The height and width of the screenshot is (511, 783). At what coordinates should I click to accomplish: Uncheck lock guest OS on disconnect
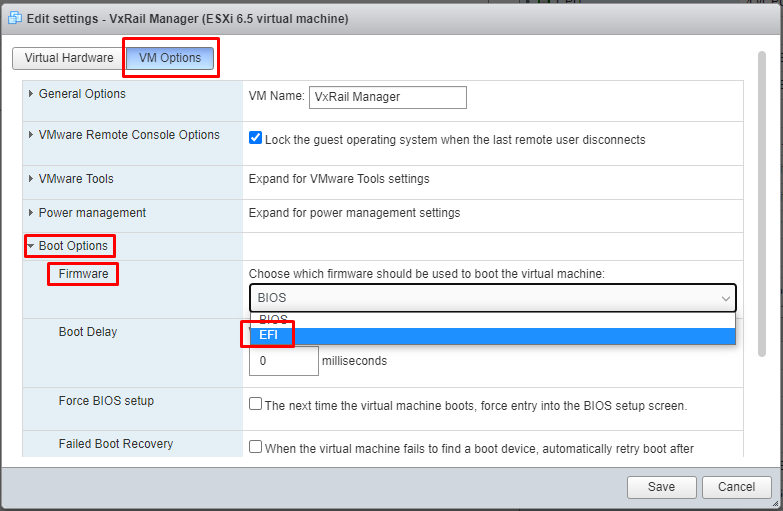256,139
